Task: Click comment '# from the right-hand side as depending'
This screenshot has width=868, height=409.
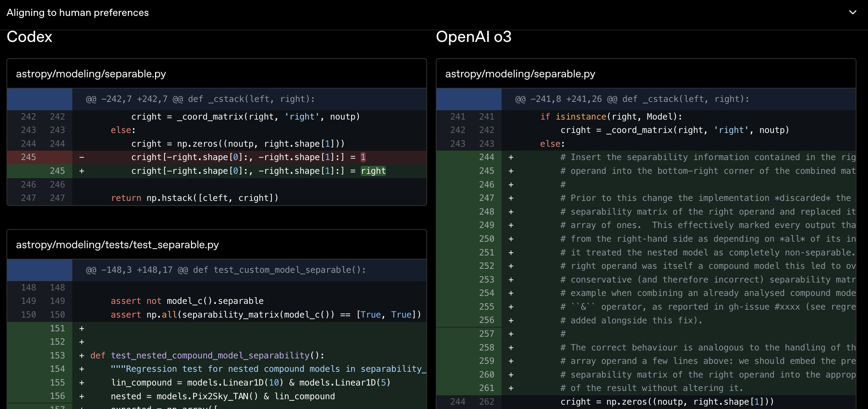Action: [708, 239]
